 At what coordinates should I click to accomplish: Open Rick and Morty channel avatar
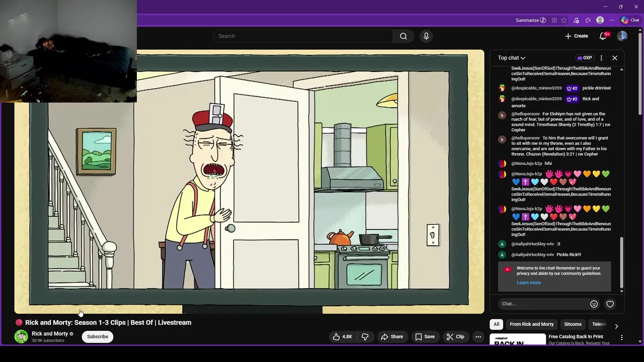pos(21,337)
